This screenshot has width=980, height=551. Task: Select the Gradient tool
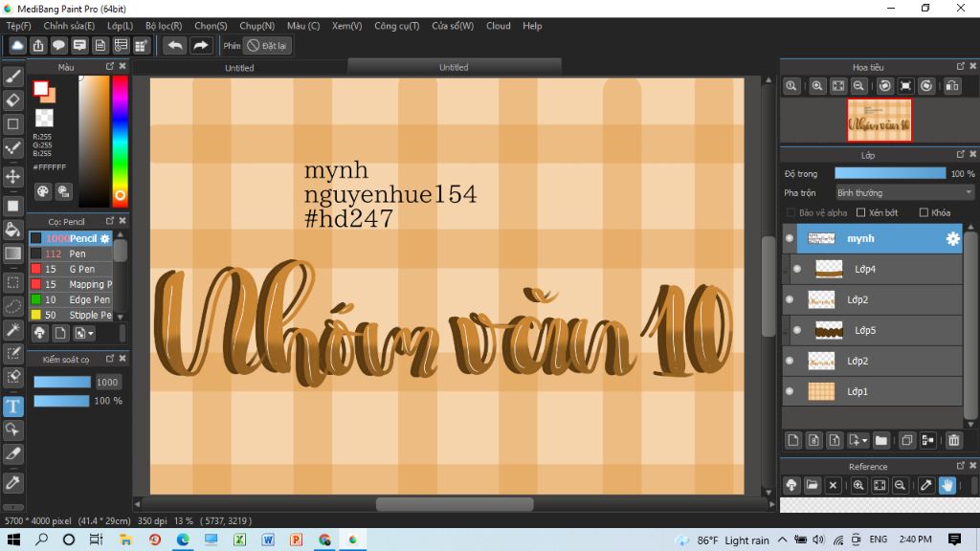(x=13, y=253)
